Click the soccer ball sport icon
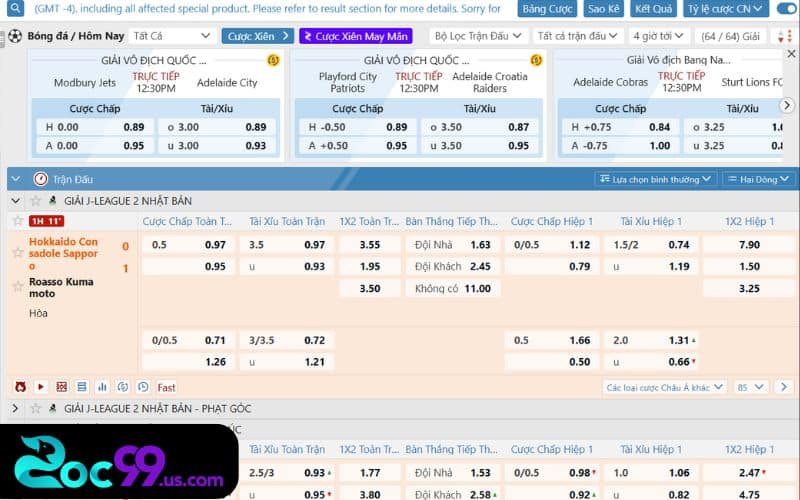800x500 pixels. tap(15, 36)
